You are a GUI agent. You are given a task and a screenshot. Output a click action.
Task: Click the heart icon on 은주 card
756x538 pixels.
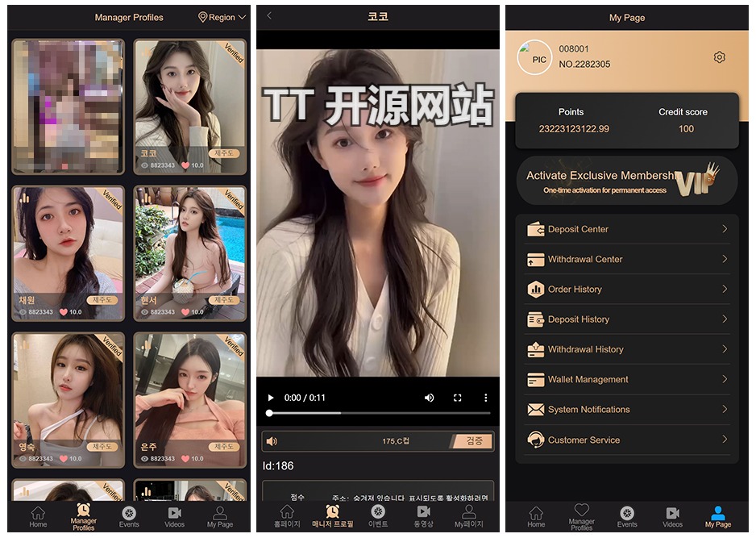(185, 459)
